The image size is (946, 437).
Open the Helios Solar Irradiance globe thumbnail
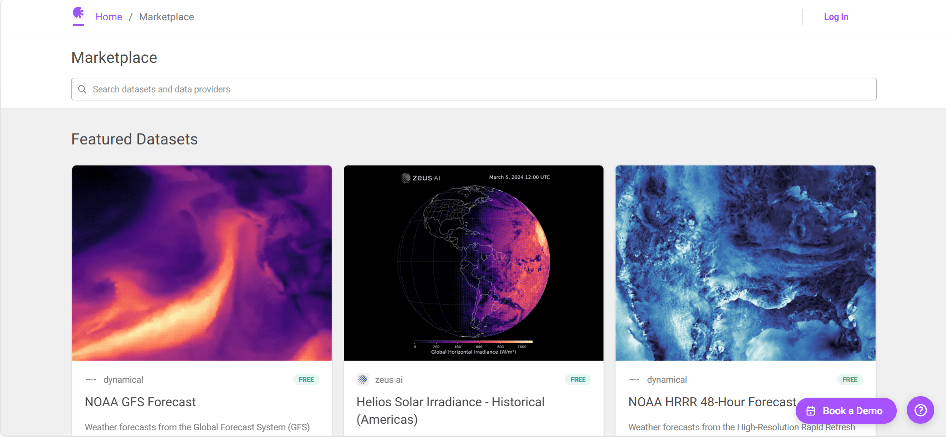(473, 263)
